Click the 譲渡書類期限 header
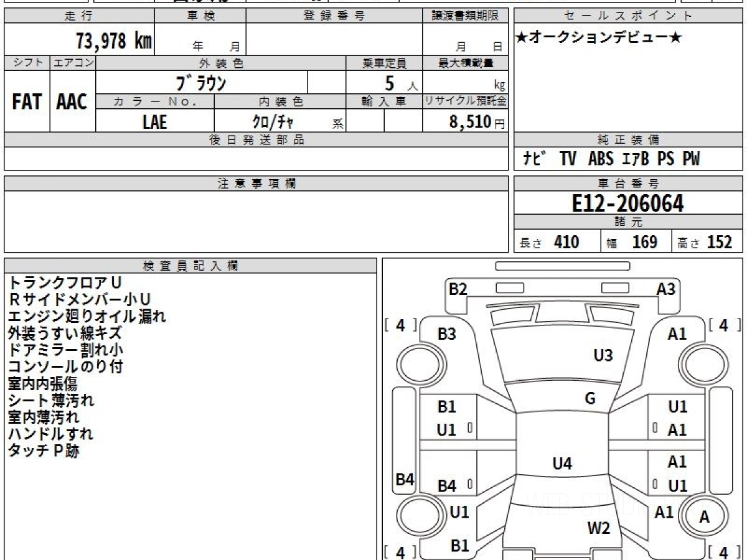The image size is (747, 560). 466,16
